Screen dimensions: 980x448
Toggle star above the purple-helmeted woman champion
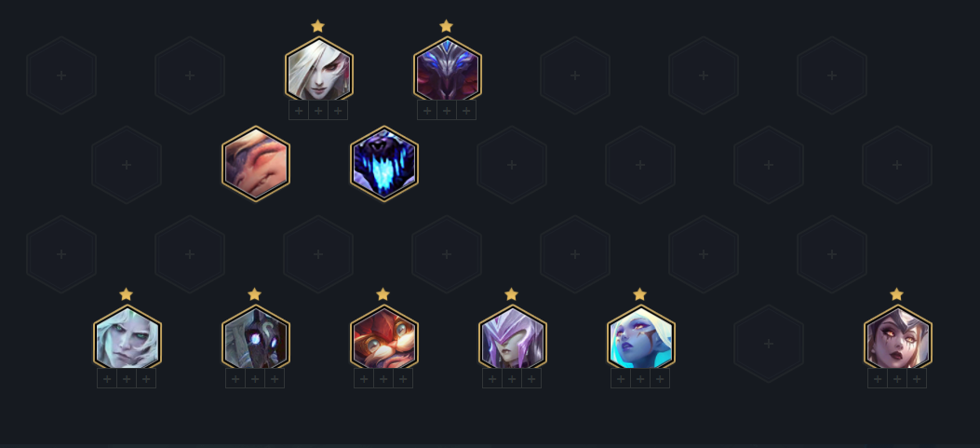point(511,294)
